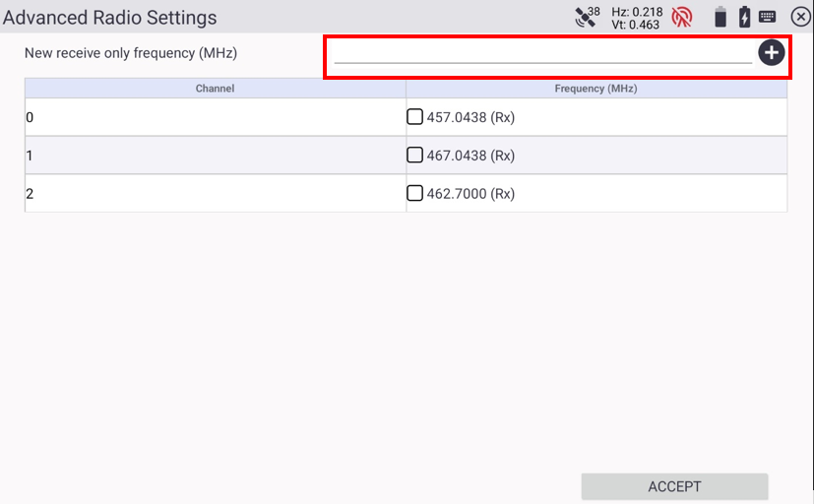Click the New receive only frequency label
Screen dimensions: 814x504
coord(131,53)
